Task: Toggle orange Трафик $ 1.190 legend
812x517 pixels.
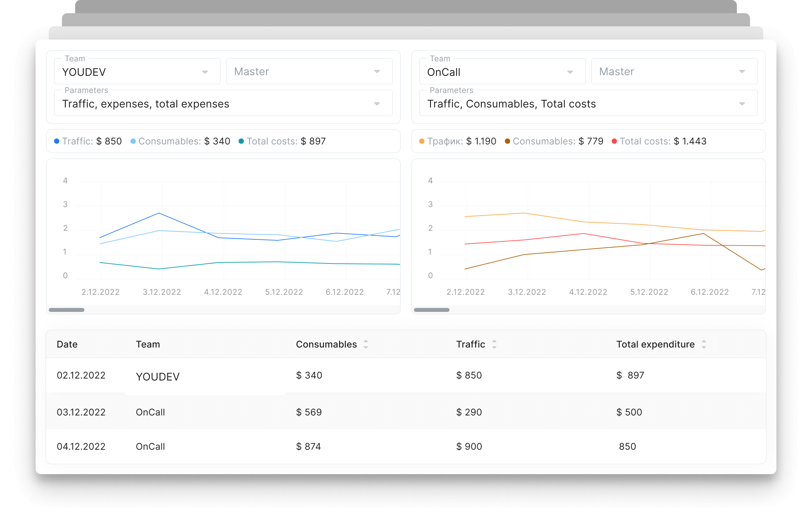Action: (x=421, y=141)
